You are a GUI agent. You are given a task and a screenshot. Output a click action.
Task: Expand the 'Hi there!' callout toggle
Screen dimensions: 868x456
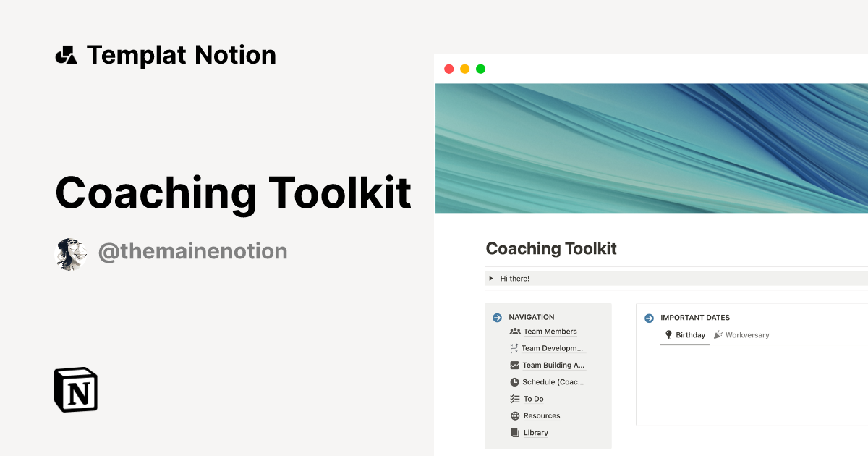pos(493,278)
